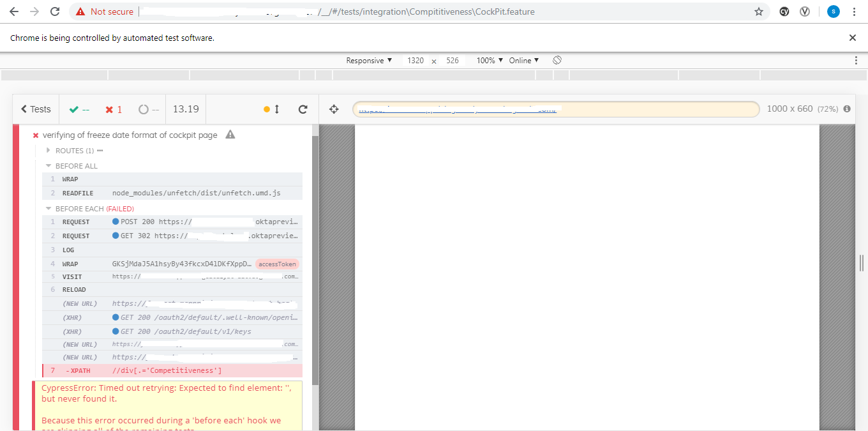
Task: Bookmark the page with the star icon
Action: coord(759,11)
